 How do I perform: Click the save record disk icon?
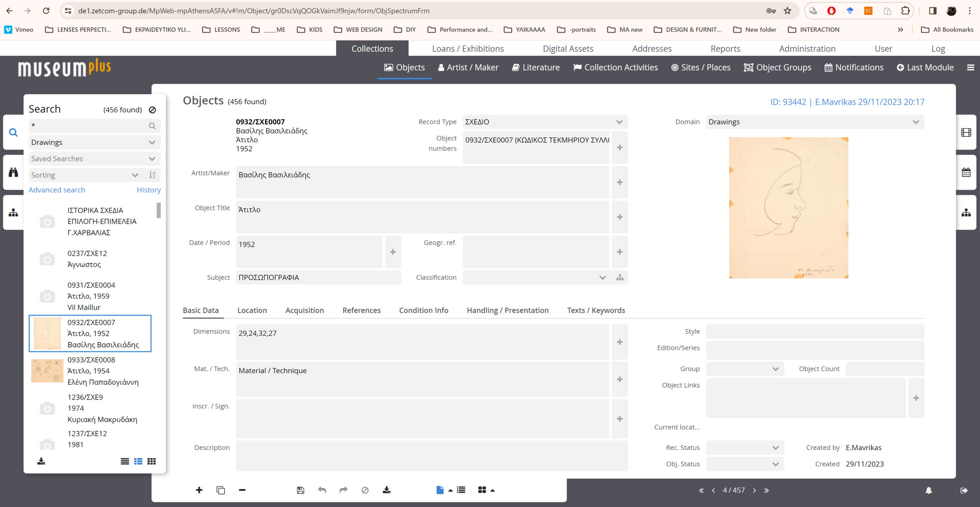pyautogui.click(x=300, y=490)
